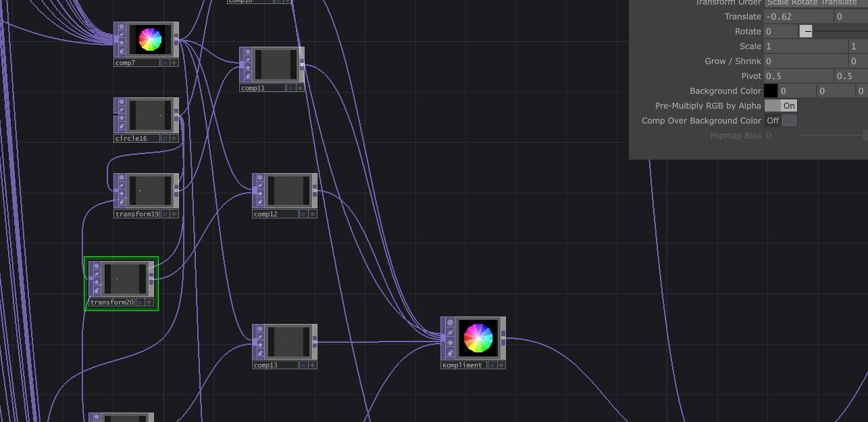Click the plus button beside Kompliment name
The height and width of the screenshot is (422, 868).
pos(501,365)
